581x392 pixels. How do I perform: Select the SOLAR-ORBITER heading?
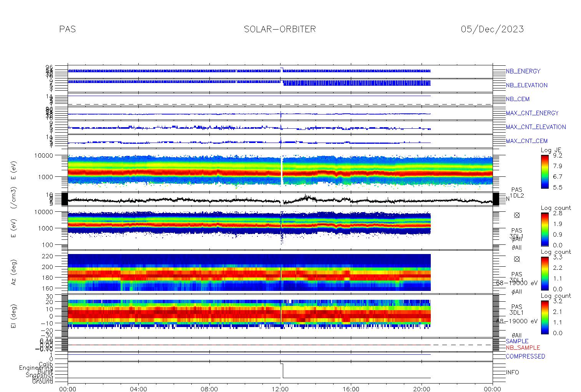pyautogui.click(x=280, y=29)
